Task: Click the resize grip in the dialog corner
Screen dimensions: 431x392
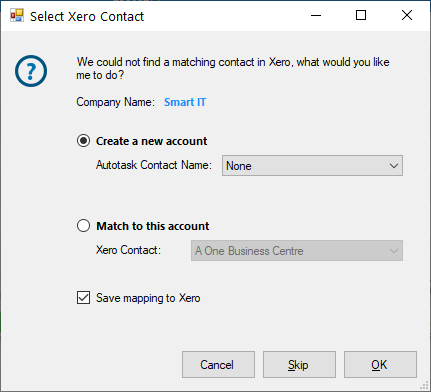Action: [x=424, y=385]
